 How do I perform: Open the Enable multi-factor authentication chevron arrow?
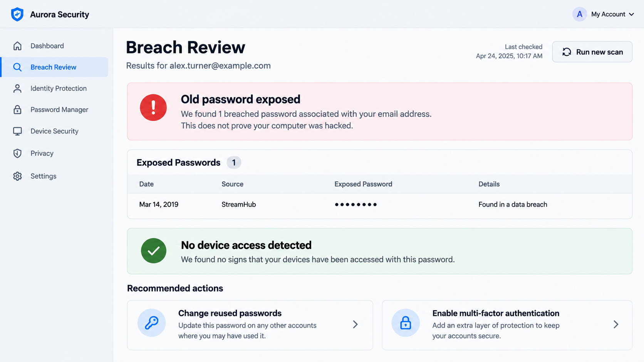[616, 325]
